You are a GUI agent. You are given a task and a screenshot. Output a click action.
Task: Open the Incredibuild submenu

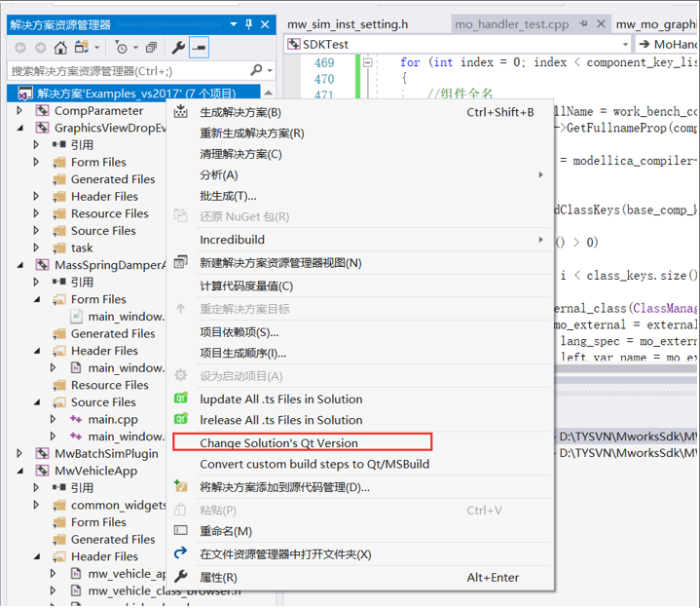tap(361, 240)
